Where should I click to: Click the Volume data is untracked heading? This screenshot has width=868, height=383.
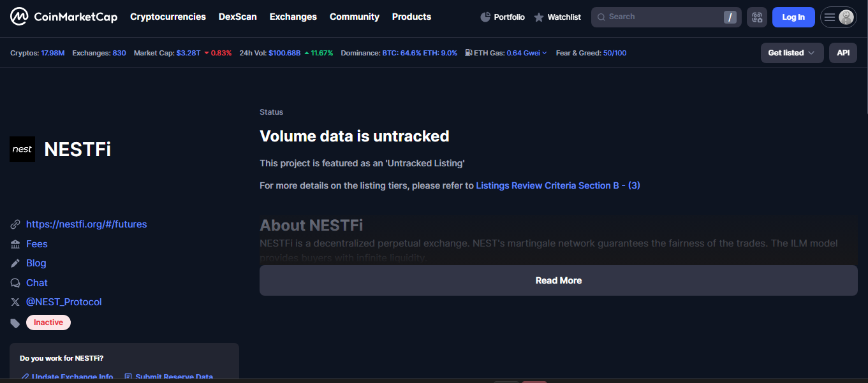pyautogui.click(x=355, y=136)
